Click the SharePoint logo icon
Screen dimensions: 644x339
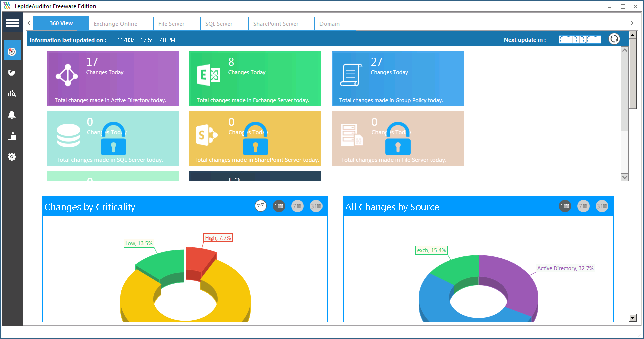pyautogui.click(x=207, y=135)
